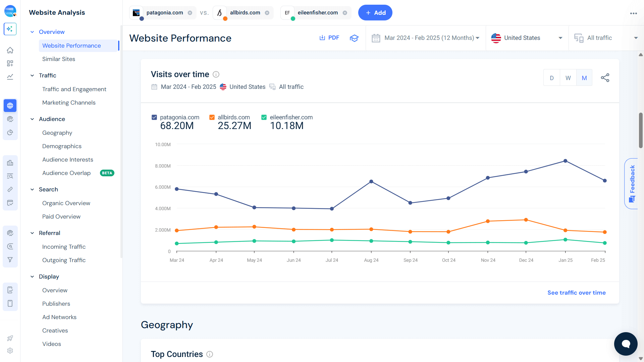Viewport: 644px width, 362px height.
Task: Collapse the Audience section
Action: point(32,119)
